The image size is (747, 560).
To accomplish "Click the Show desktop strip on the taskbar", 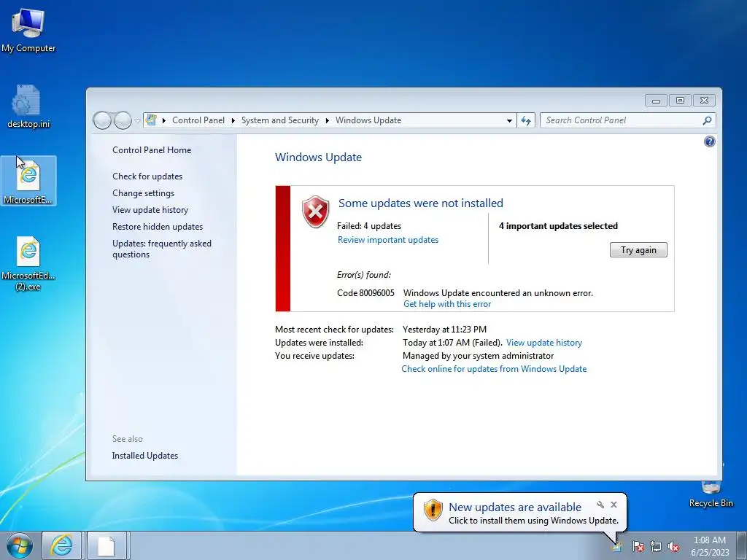I will [x=742, y=545].
